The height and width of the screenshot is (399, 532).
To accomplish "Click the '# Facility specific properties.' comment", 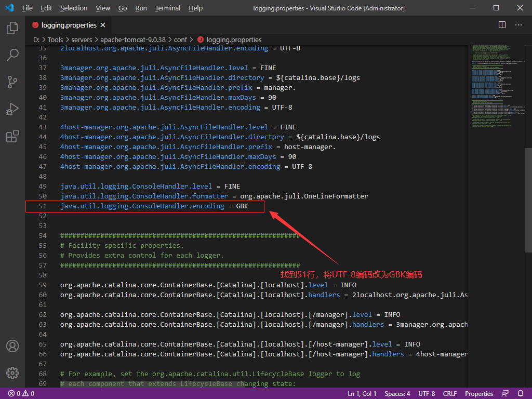I will [x=122, y=245].
